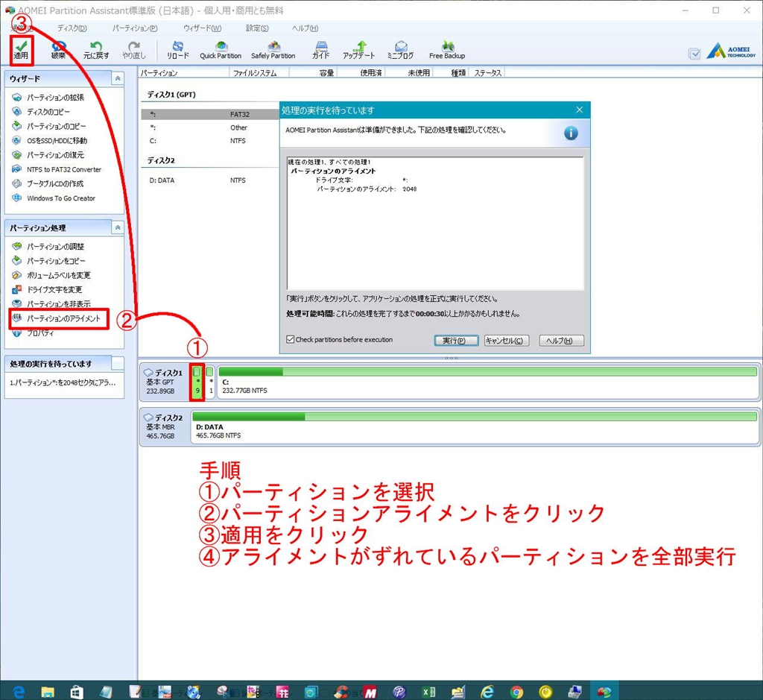
Task: Select パーティションをコピー operation
Action: pos(48,260)
